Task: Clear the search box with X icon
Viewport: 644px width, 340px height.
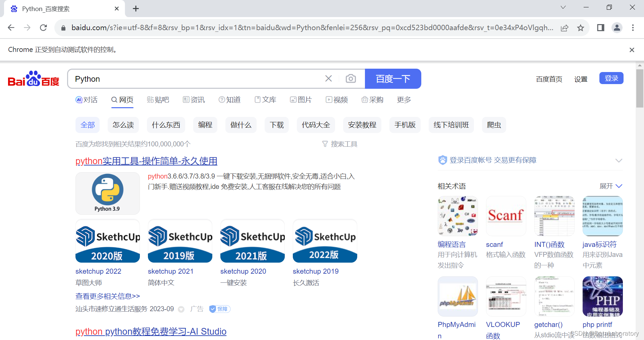Action: coord(328,78)
